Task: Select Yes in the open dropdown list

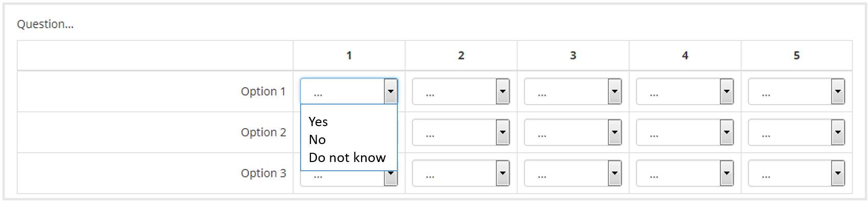Action: [318, 122]
